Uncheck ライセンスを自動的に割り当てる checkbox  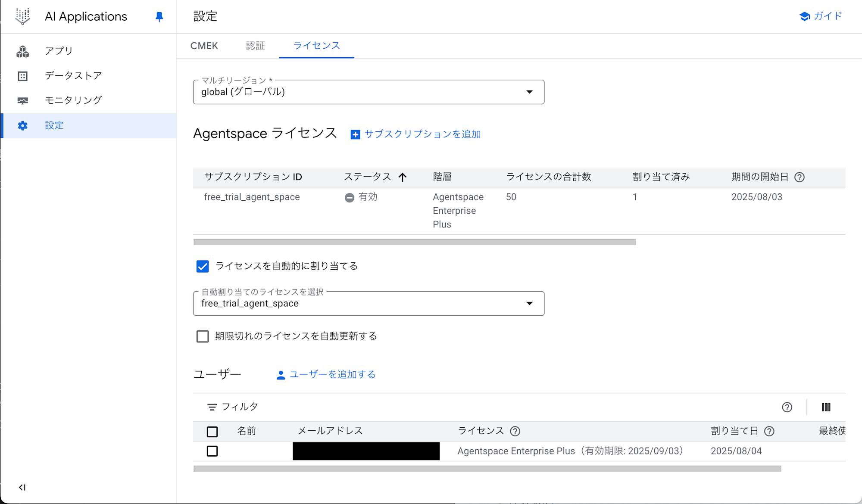(x=203, y=266)
